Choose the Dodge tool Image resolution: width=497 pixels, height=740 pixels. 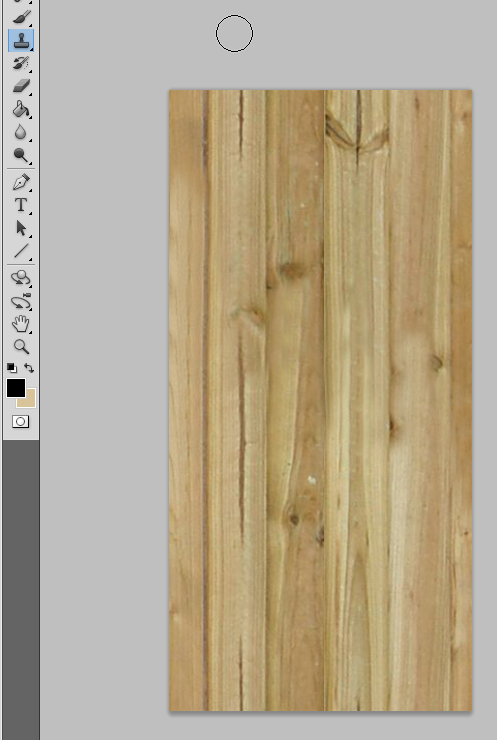[x=21, y=155]
